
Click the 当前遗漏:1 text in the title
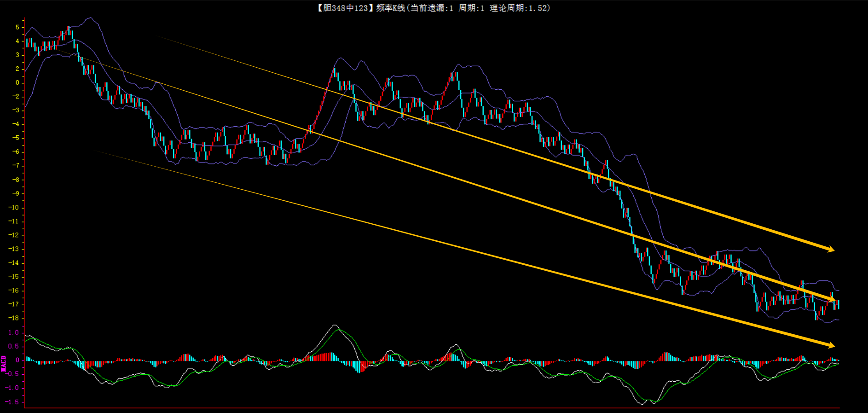point(431,8)
